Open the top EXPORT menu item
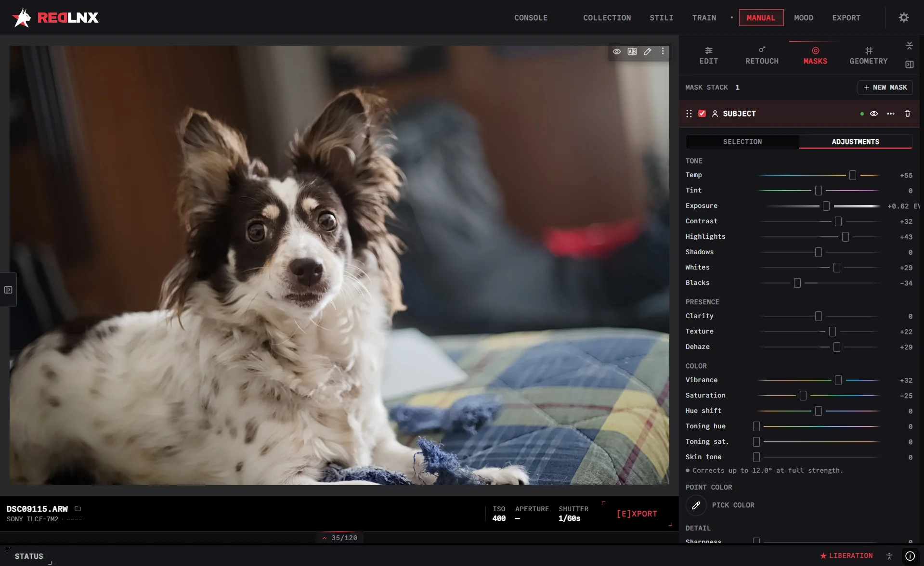This screenshot has width=924, height=566. [846, 18]
